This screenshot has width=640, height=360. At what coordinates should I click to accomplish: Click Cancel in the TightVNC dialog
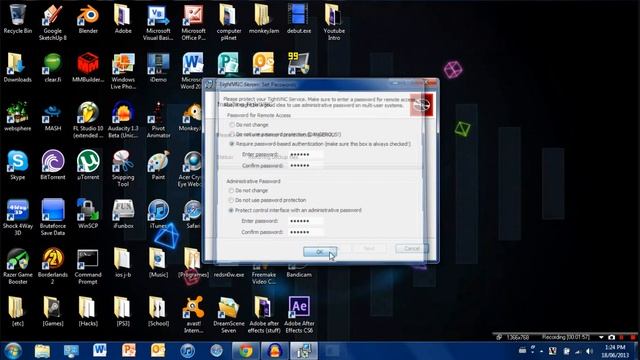pos(412,249)
